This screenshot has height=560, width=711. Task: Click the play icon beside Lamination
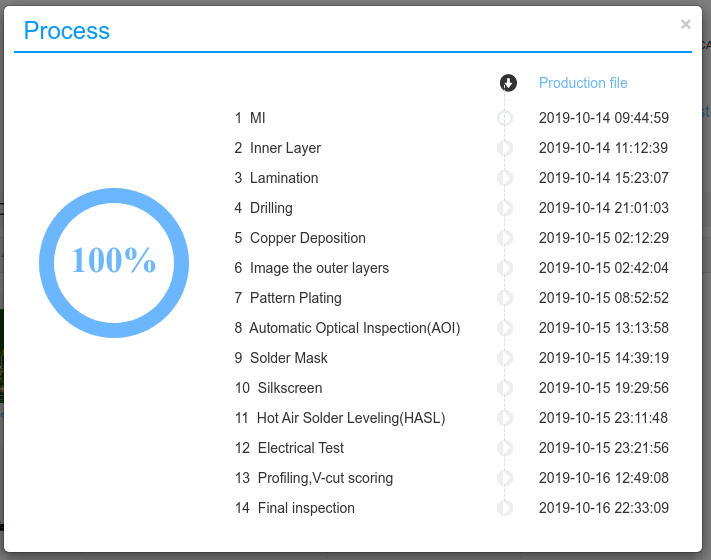(505, 178)
